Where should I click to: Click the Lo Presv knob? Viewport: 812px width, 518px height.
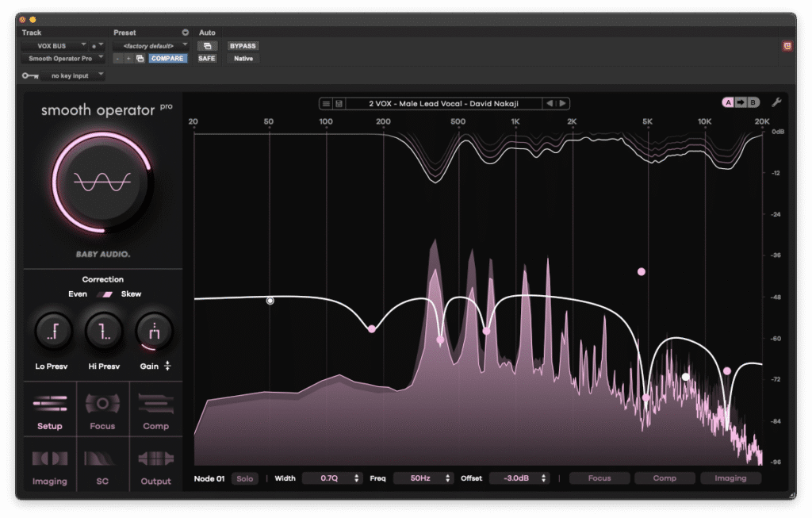point(53,332)
